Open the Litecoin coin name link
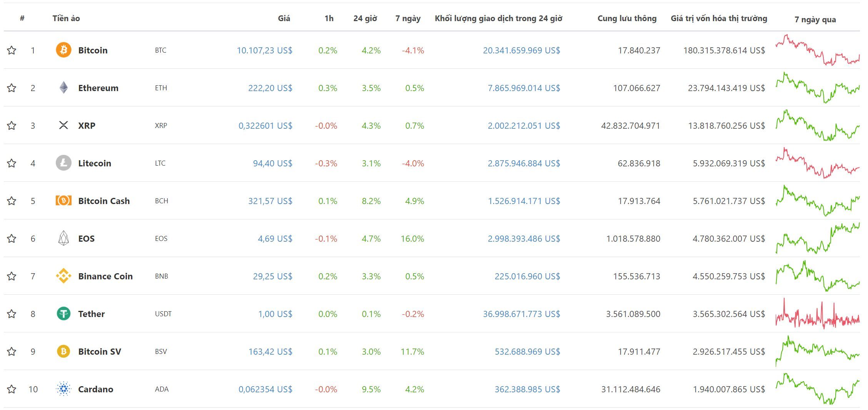 pos(95,163)
